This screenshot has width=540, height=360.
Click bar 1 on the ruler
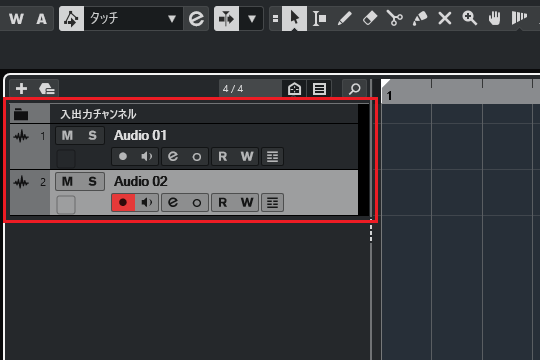click(x=389, y=95)
